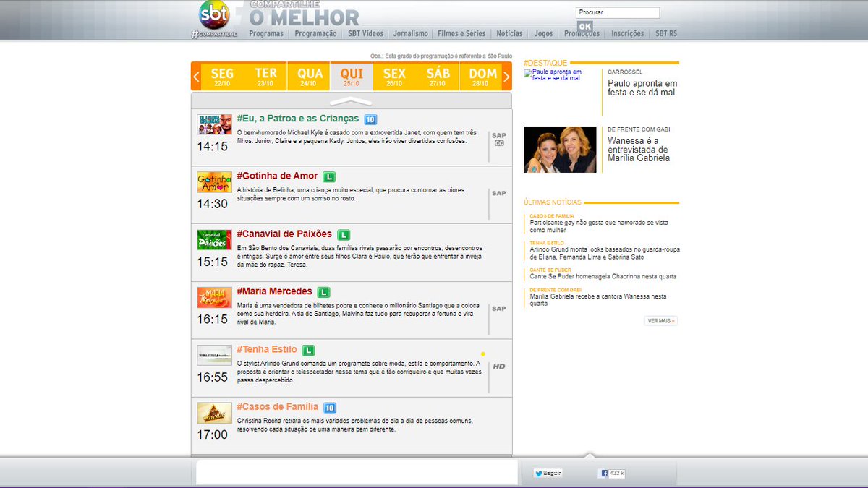
Task: Open the Jogos menu
Action: click(x=543, y=33)
